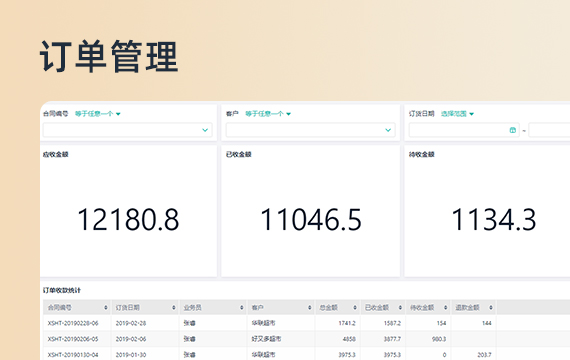This screenshot has height=360, width=570.
Task: Click total amount cell 4858
Action: pyautogui.click(x=349, y=339)
